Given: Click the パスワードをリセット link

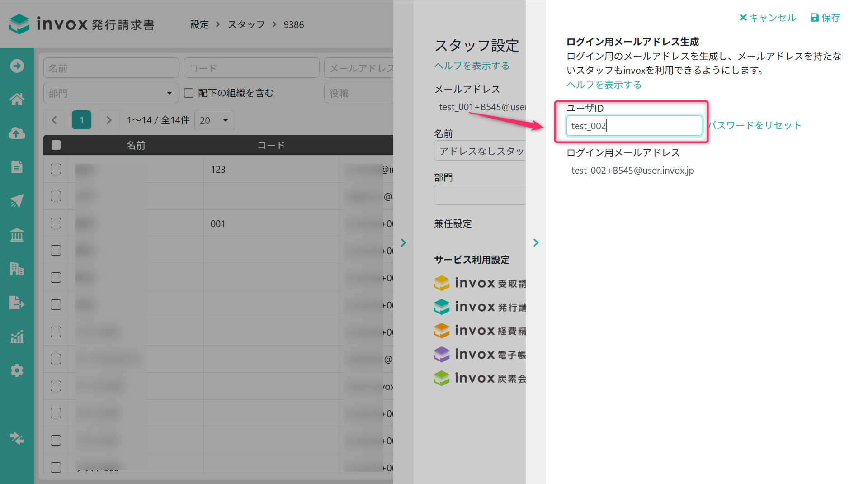Looking at the screenshot, I should (x=755, y=125).
